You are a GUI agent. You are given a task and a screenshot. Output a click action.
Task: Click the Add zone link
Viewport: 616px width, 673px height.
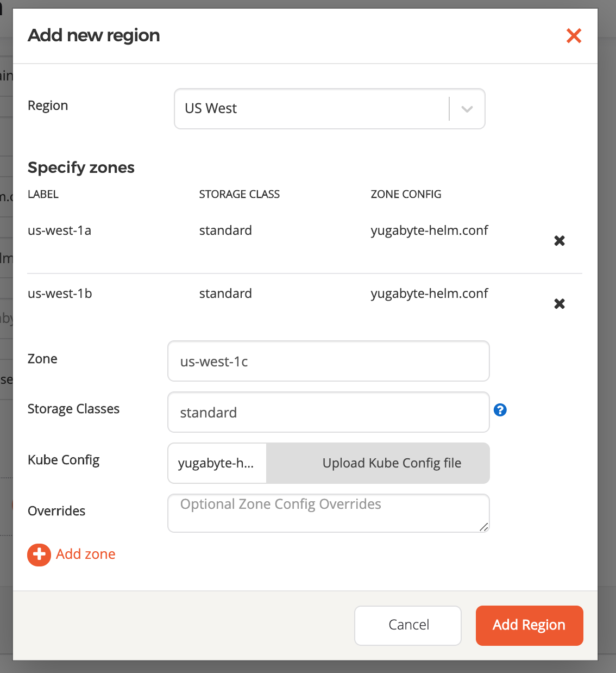point(85,554)
